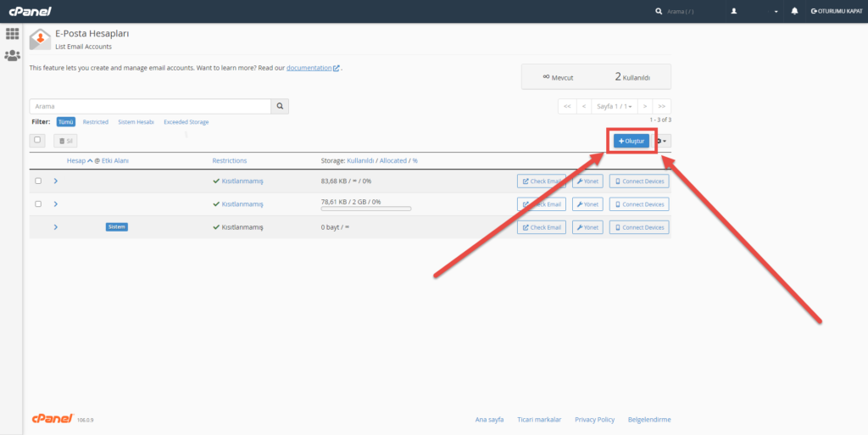868x435 pixels.
Task: Check the first email account checkbox
Action: coord(38,181)
